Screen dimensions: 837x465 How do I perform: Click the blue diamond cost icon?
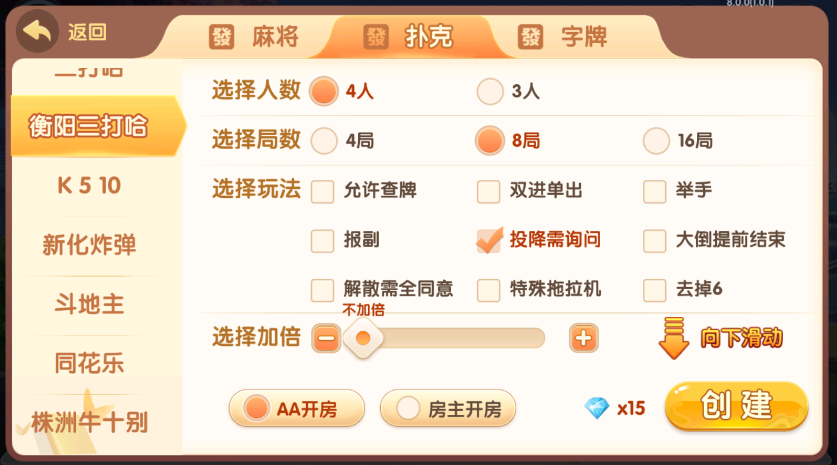(597, 407)
